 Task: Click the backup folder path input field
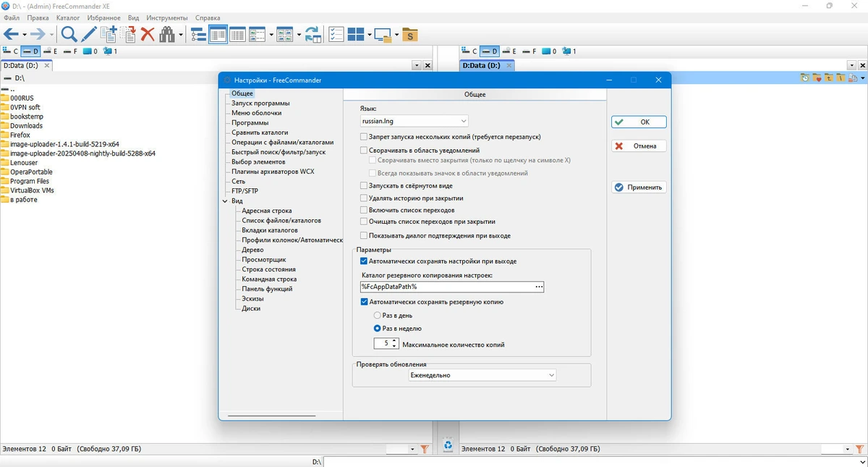(x=452, y=287)
